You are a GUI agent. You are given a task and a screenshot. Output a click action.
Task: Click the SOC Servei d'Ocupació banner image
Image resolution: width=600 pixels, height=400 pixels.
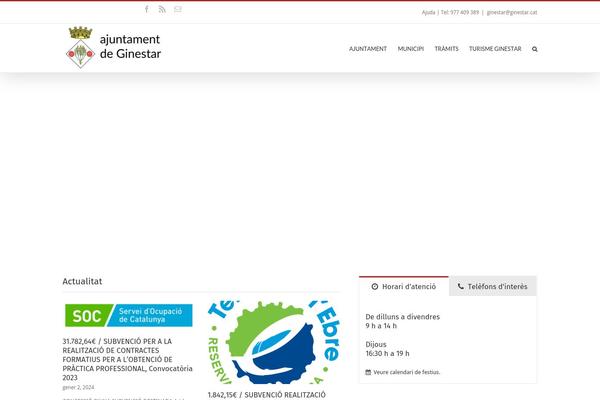pos(129,315)
